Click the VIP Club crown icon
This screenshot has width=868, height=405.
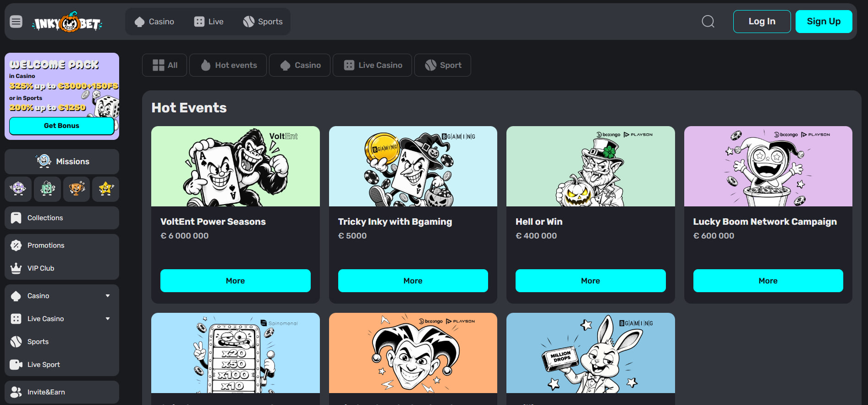16,268
